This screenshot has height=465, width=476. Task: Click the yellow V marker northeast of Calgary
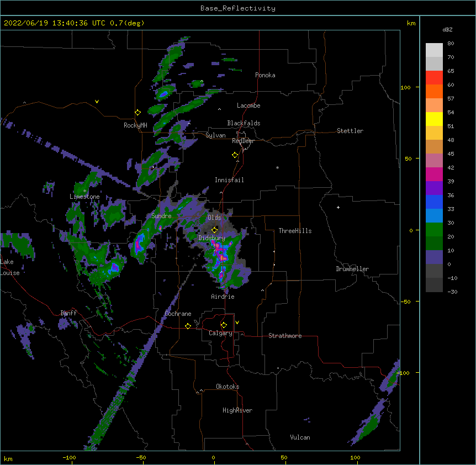(x=237, y=323)
